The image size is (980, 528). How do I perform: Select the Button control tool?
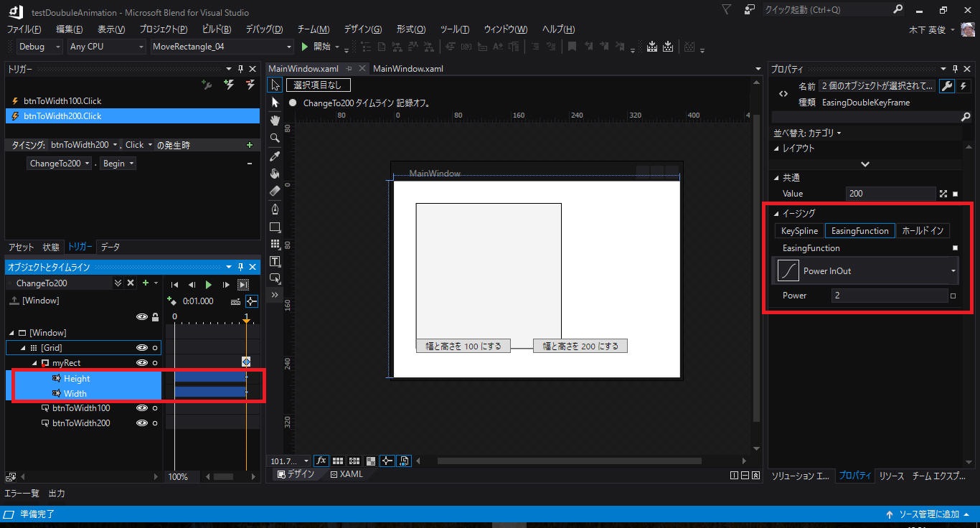(x=275, y=278)
